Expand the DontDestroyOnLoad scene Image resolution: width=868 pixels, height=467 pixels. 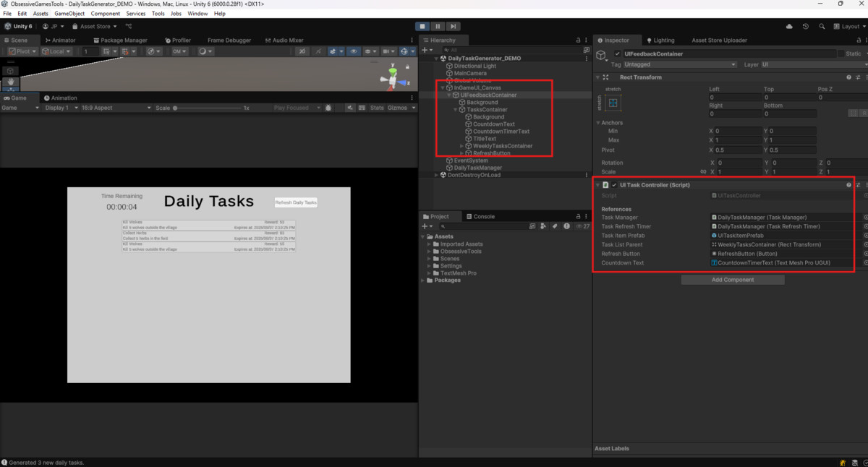(x=436, y=175)
